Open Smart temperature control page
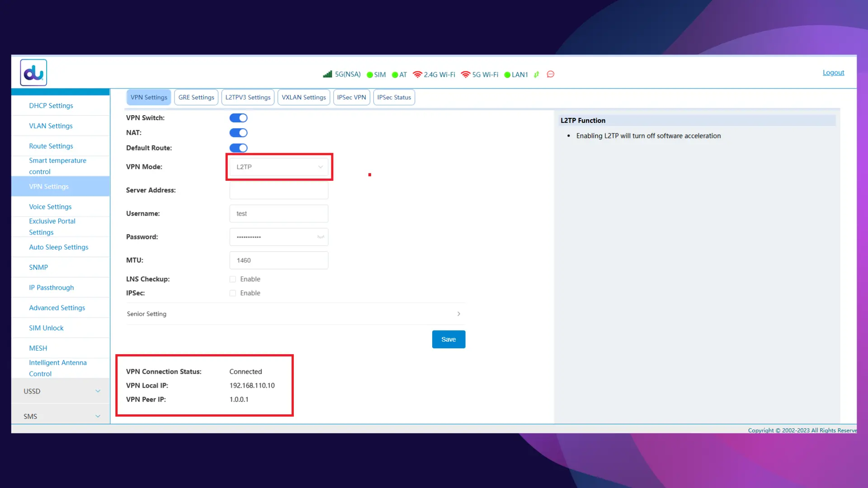Viewport: 868px width, 488px height. (x=61, y=166)
